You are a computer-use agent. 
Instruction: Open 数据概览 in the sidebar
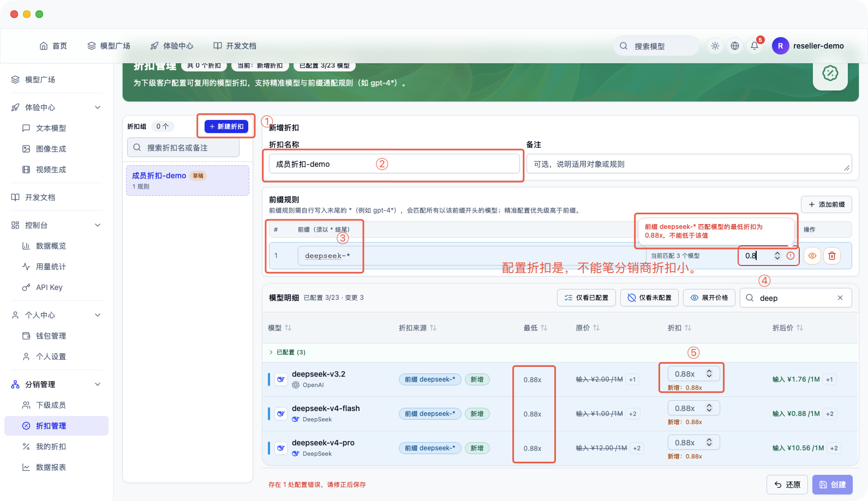[57, 246]
